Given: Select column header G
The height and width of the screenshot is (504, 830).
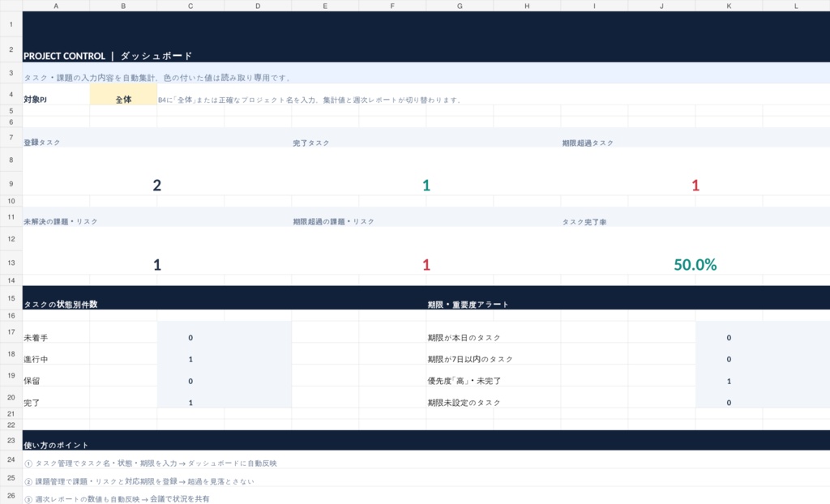Looking at the screenshot, I should (460, 6).
